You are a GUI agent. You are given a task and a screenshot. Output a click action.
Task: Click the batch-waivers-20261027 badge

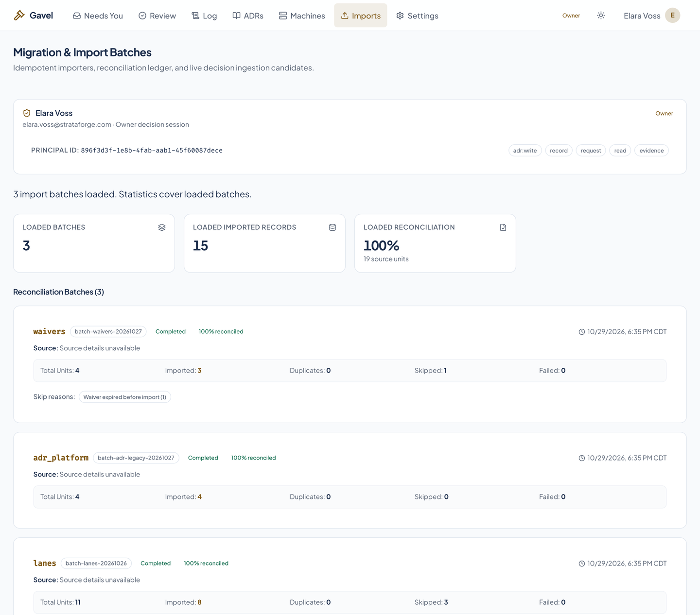point(108,332)
